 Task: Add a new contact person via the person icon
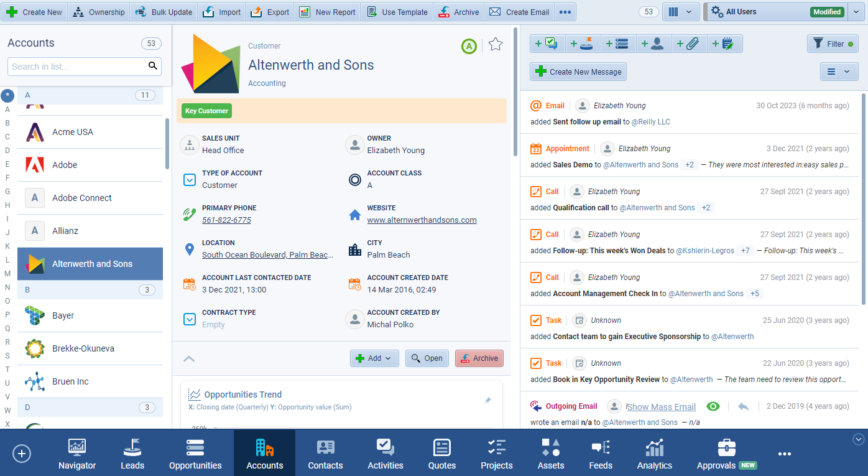[653, 44]
